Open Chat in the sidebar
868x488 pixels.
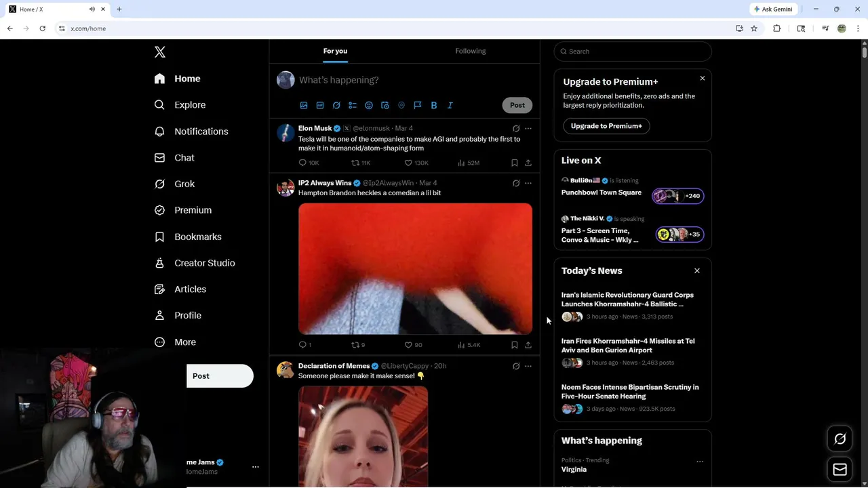pos(174,158)
